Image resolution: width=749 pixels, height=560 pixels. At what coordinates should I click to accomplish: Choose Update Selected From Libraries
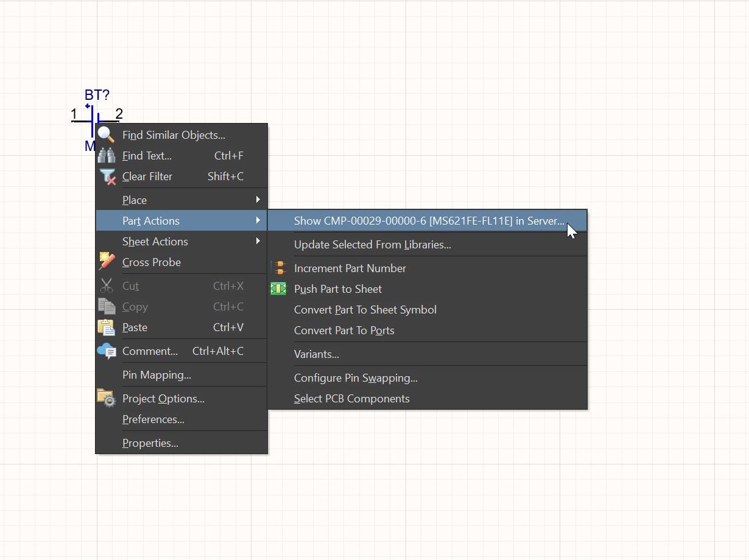click(427, 245)
